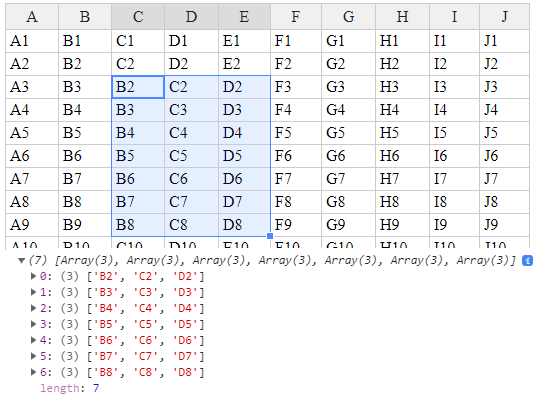The height and width of the screenshot is (397, 537).
Task: Click cell containing D1
Action: click(191, 41)
